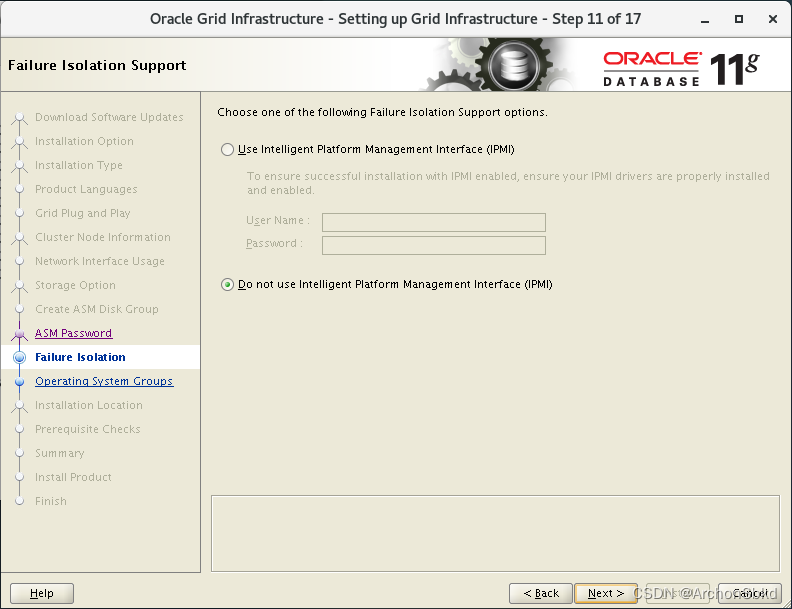Viewport: 792px width, 609px height.
Task: Go to Operating System Groups step
Action: pos(104,381)
